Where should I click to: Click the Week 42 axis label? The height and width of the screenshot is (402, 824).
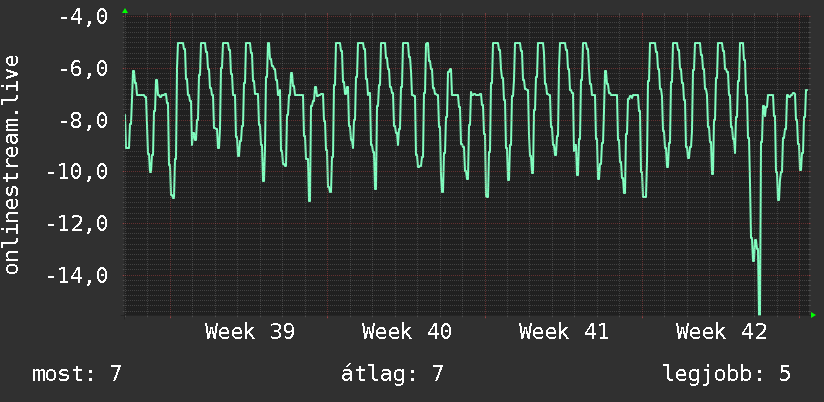click(x=722, y=332)
